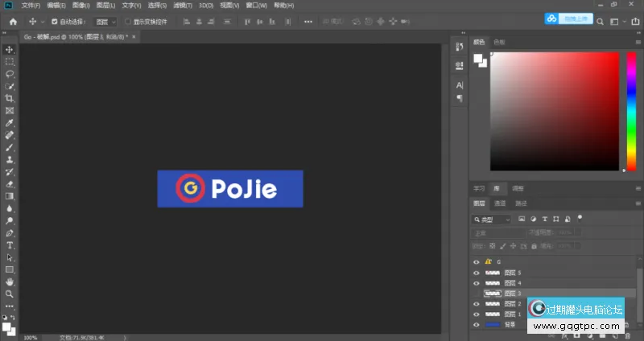Hide layer 图层 5 via eye icon

tap(477, 273)
